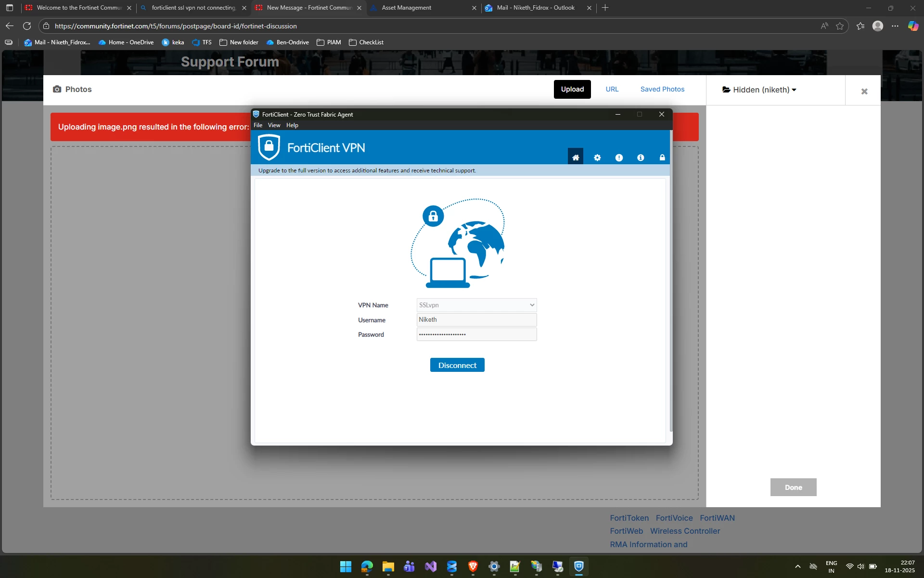The image size is (924, 578).
Task: Open Home - OneDrive bookmark
Action: pos(126,42)
